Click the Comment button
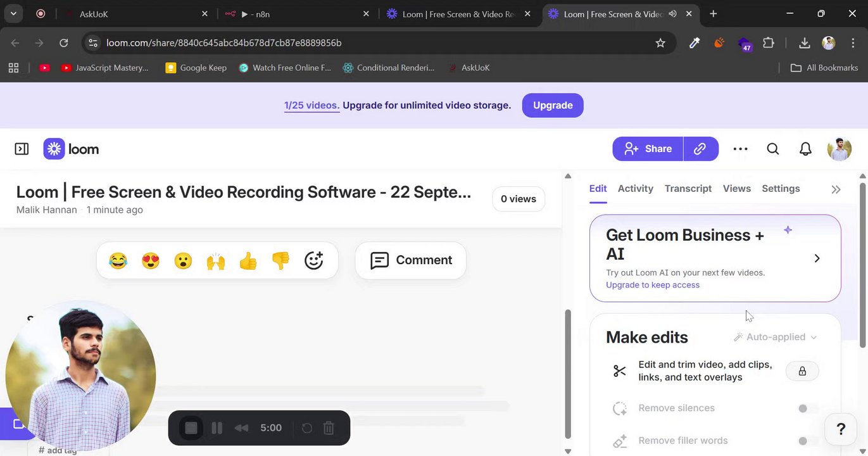 click(411, 260)
